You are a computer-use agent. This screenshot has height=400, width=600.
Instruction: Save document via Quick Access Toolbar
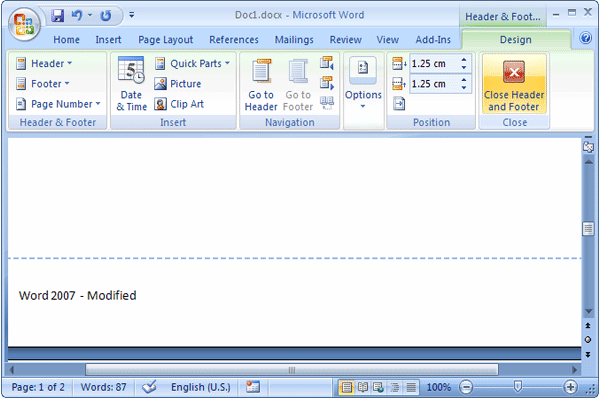tap(58, 16)
